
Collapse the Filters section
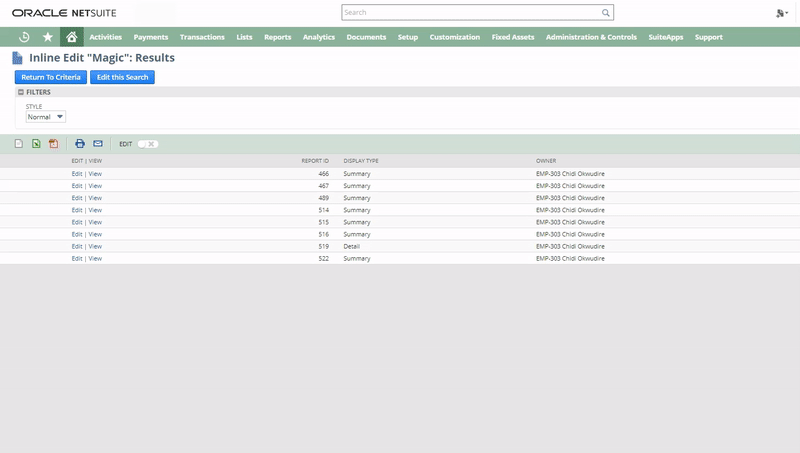pyautogui.click(x=21, y=92)
